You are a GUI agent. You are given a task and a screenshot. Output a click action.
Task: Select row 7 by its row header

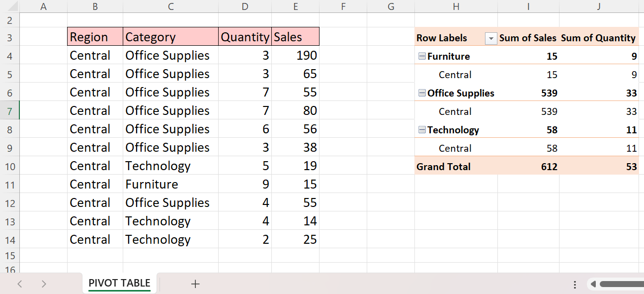point(10,111)
